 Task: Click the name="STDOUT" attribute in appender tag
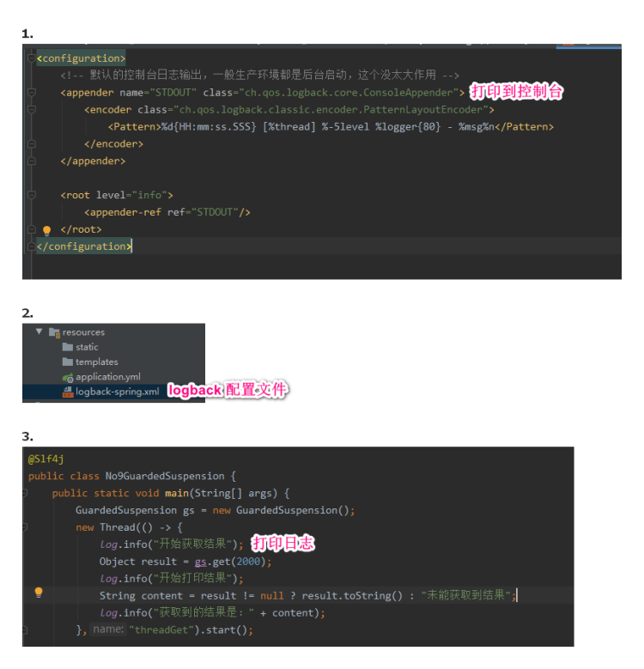(158, 93)
